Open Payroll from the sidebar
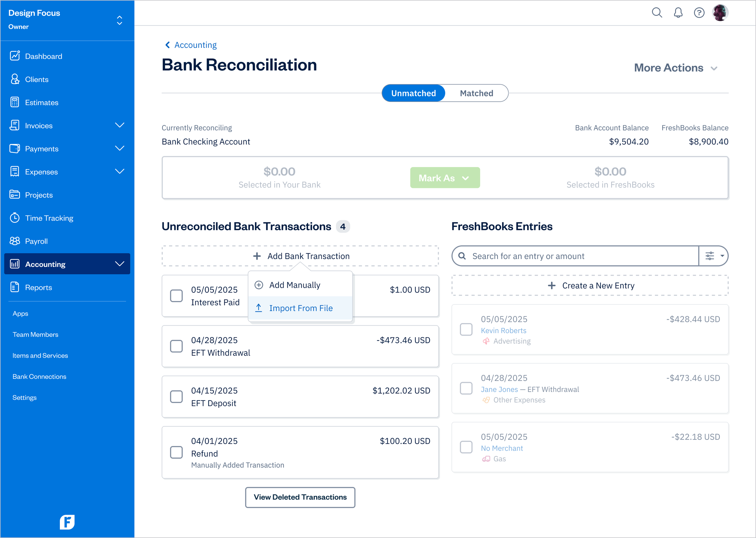The width and height of the screenshot is (756, 538). tap(36, 241)
